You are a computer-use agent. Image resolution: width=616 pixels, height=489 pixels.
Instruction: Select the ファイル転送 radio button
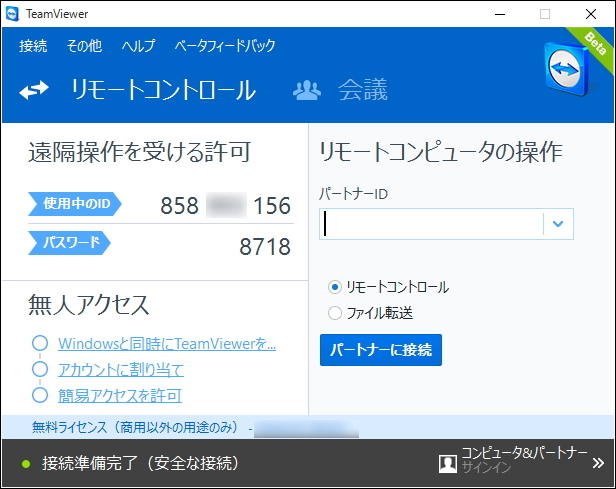(x=335, y=313)
